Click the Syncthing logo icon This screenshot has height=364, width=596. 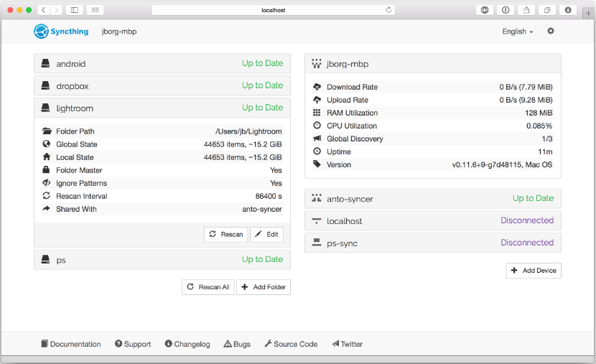[41, 32]
